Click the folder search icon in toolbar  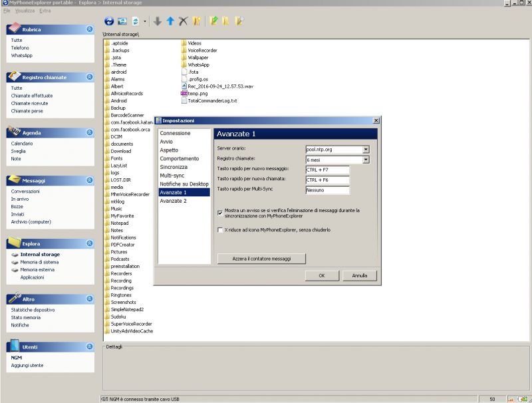[239, 21]
